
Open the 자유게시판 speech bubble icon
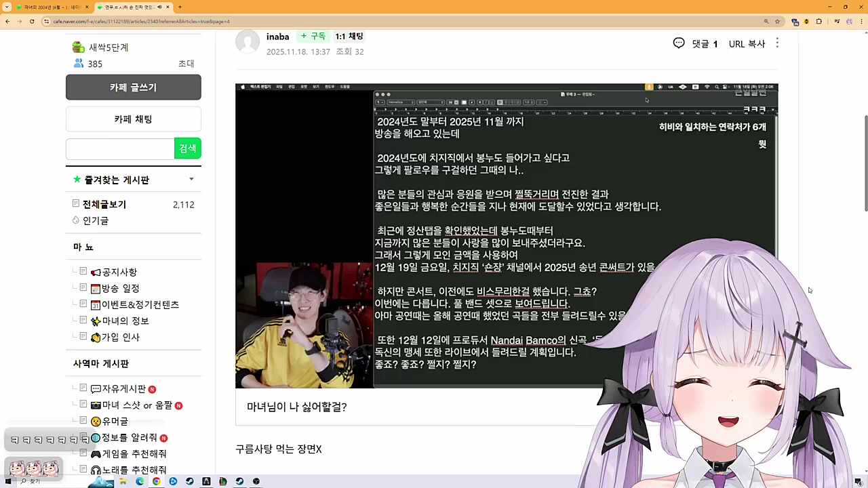coord(96,388)
